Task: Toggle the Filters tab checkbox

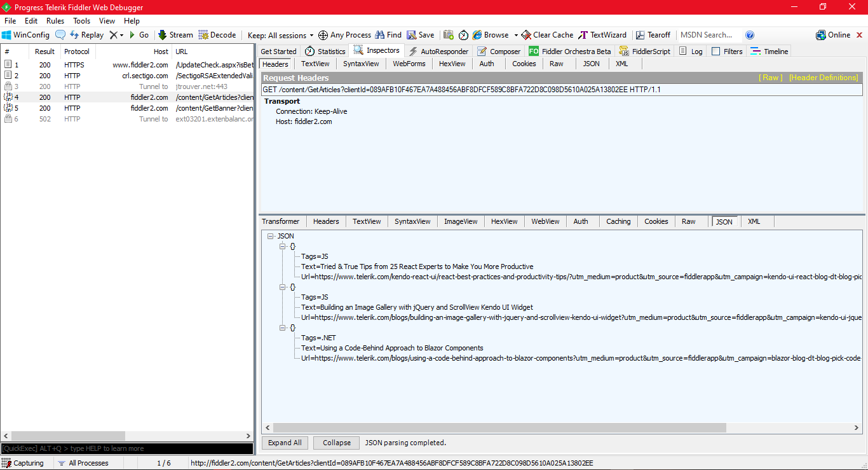Action: point(716,52)
